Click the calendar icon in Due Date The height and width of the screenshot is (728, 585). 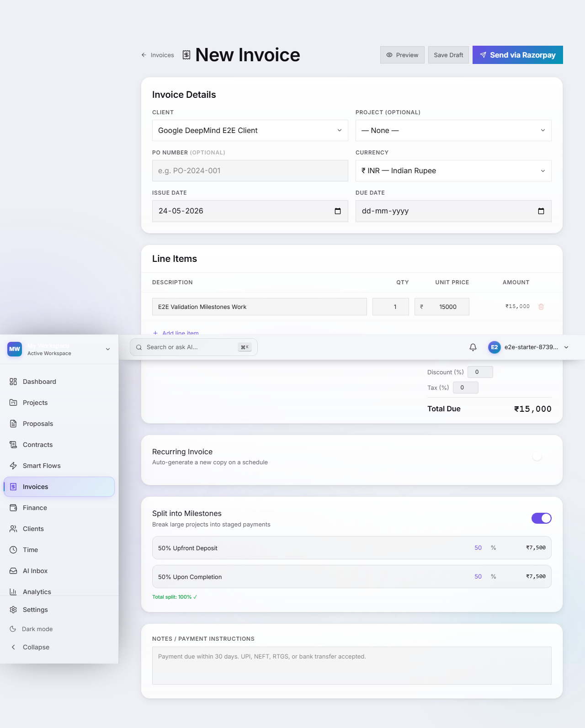[x=541, y=211]
